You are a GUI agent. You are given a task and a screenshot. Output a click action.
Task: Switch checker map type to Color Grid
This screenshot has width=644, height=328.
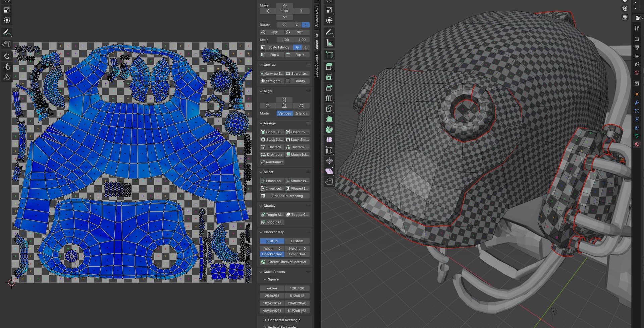coord(297,254)
